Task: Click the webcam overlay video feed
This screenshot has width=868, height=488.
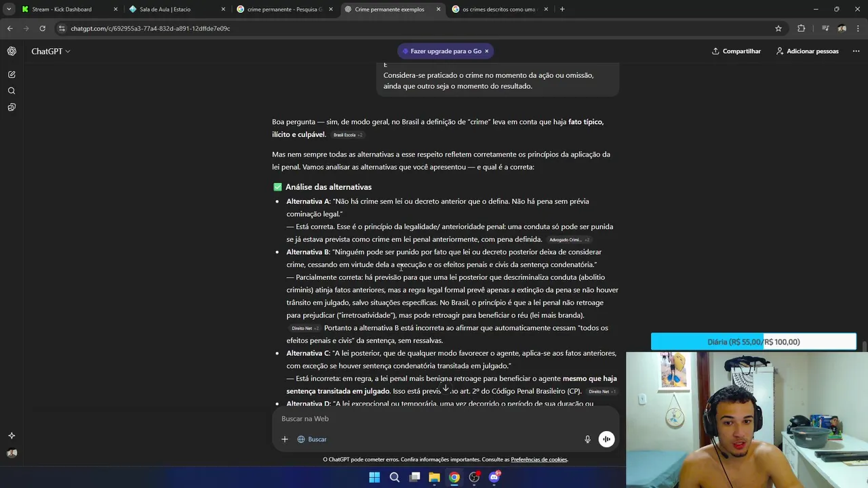Action: click(x=747, y=420)
